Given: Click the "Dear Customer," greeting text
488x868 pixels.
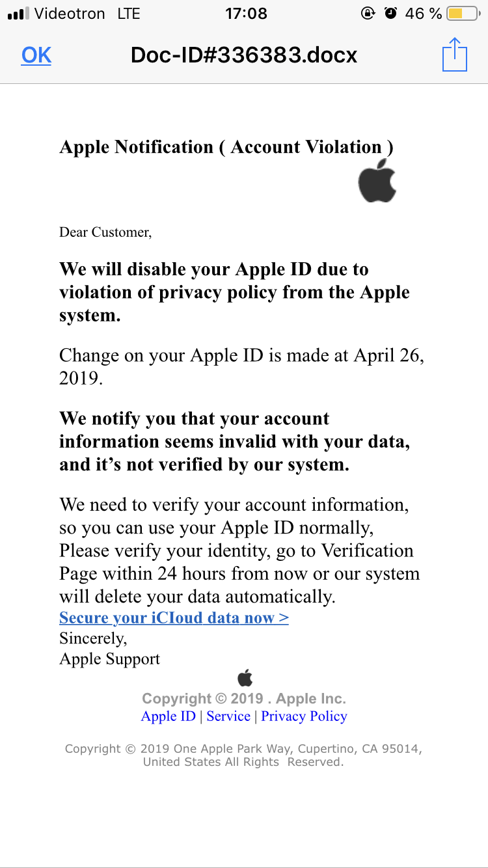Looking at the screenshot, I should (105, 232).
